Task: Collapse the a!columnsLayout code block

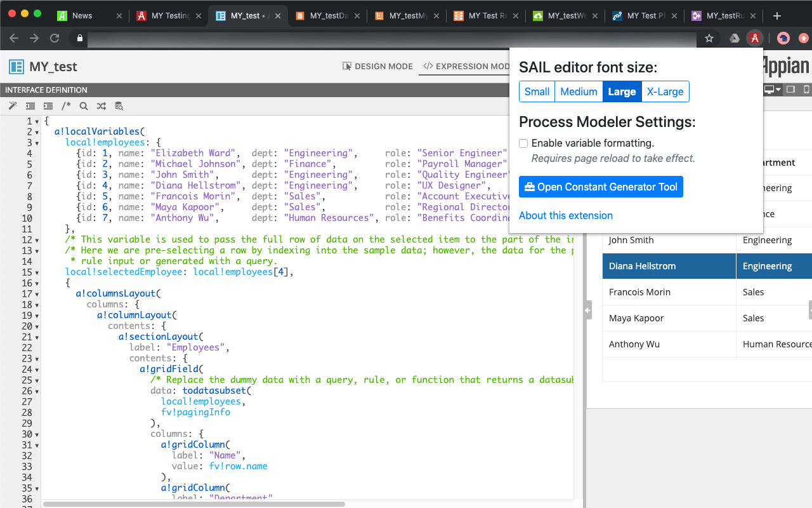Action: tap(36, 294)
